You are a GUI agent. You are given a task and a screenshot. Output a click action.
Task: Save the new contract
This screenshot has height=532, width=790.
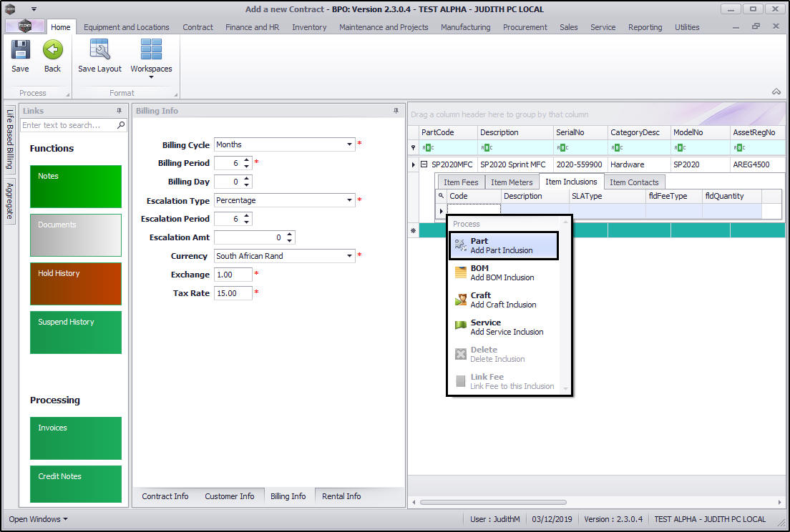20,56
